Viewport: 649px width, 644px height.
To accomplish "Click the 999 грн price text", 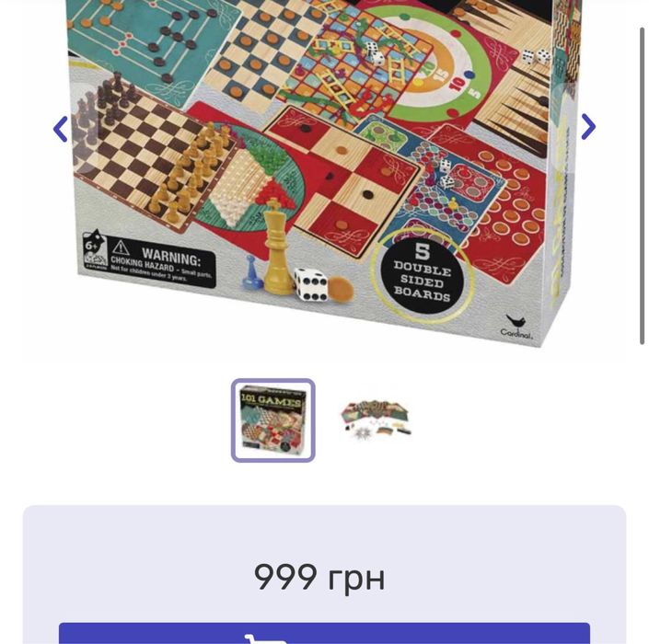I will point(319,577).
